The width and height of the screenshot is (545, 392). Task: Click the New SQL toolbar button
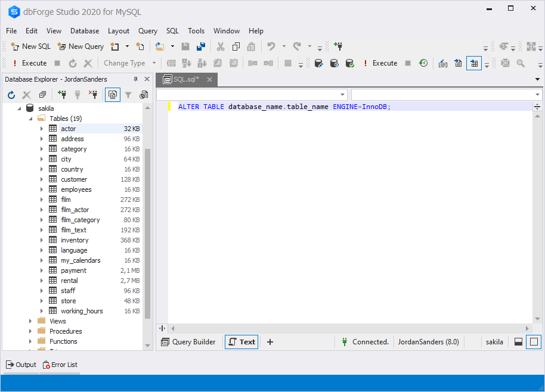31,46
